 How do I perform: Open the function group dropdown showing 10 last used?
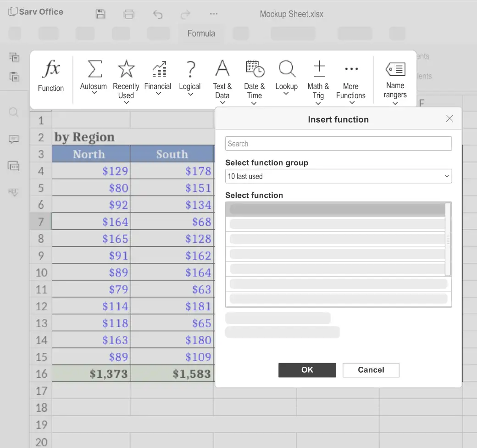pyautogui.click(x=338, y=176)
